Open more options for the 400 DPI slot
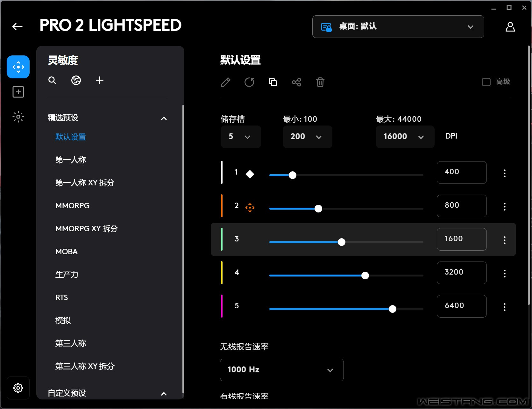Screen dimensions: 532x409 point(505,173)
